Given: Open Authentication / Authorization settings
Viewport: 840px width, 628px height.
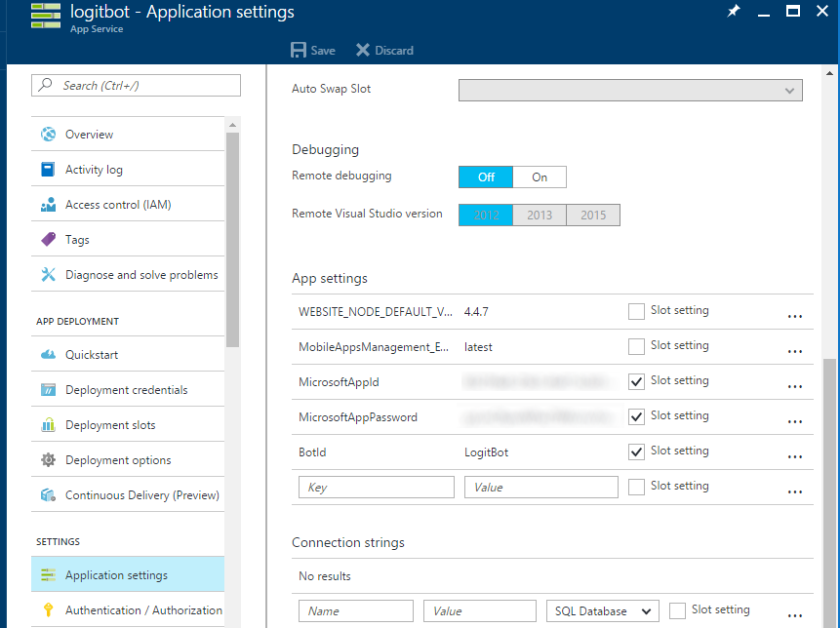Looking at the screenshot, I should tap(128, 609).
